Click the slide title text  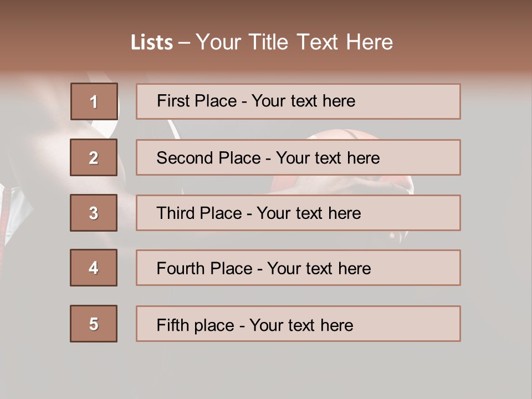pos(262,42)
